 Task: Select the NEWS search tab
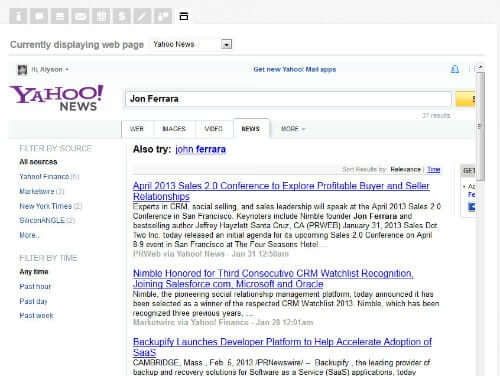click(x=251, y=129)
